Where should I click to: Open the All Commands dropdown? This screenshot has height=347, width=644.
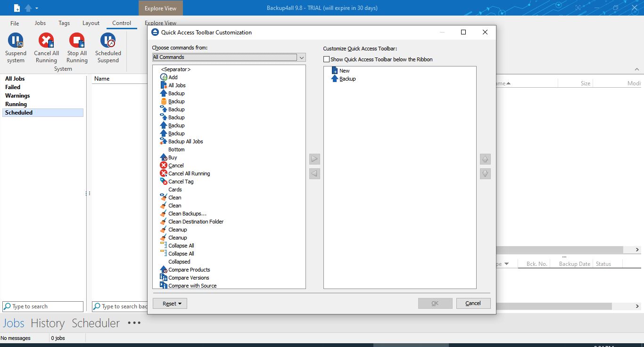[302, 58]
